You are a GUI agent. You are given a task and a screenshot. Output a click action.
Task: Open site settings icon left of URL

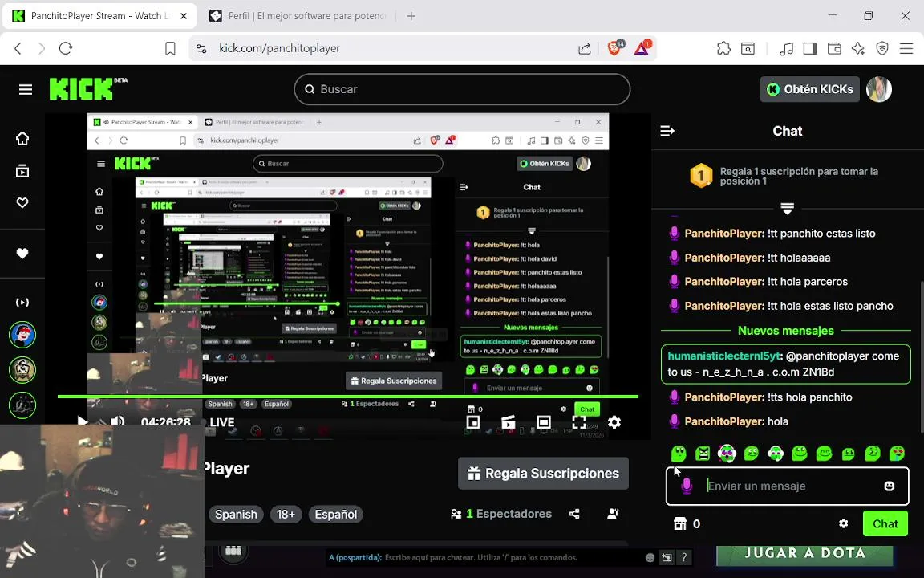coord(201,48)
